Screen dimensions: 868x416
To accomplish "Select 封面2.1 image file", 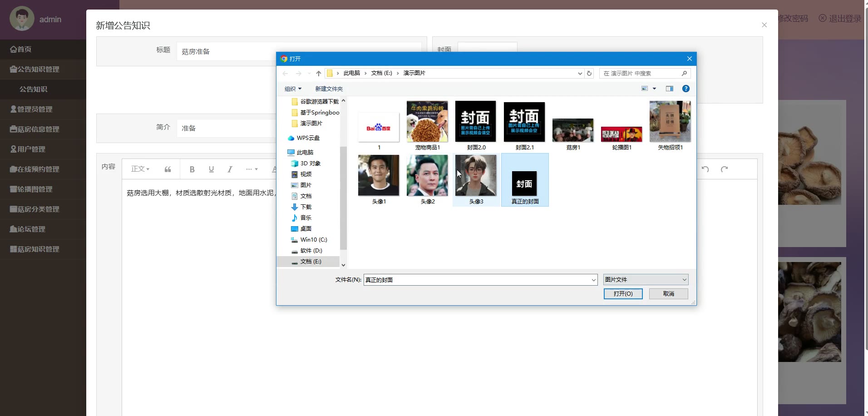I will click(524, 126).
